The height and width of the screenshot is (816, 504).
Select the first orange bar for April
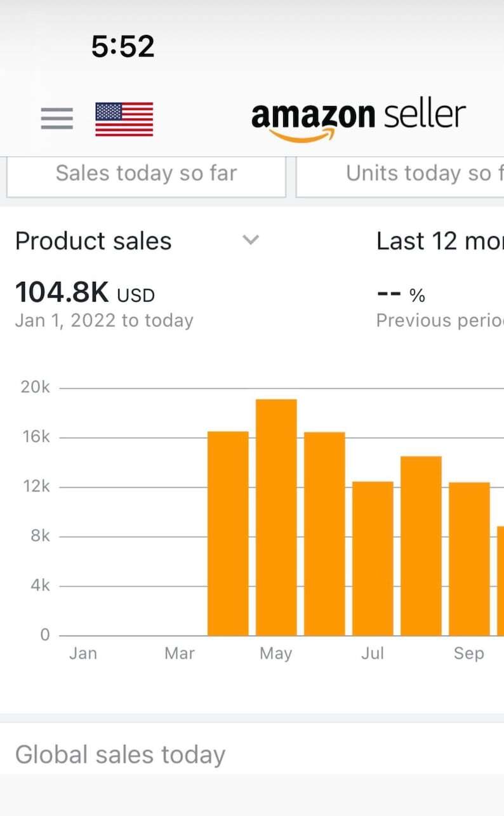click(x=228, y=533)
